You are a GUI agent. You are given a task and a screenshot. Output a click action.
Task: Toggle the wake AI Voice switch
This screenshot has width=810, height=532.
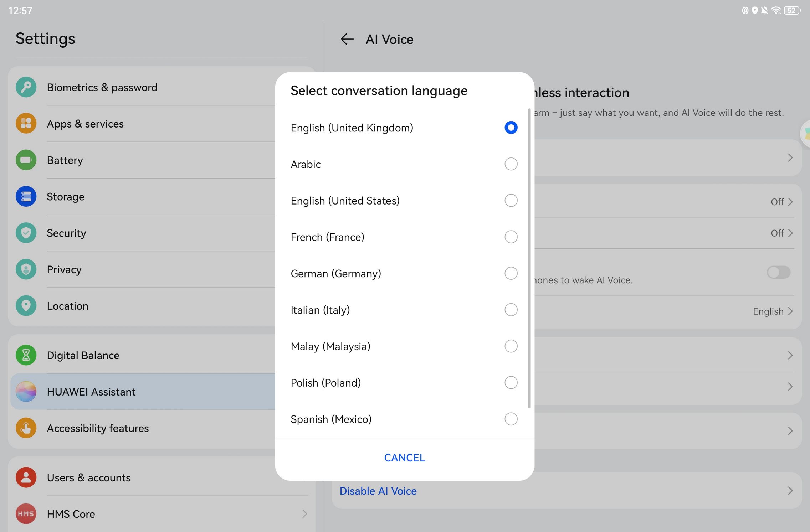tap(778, 273)
